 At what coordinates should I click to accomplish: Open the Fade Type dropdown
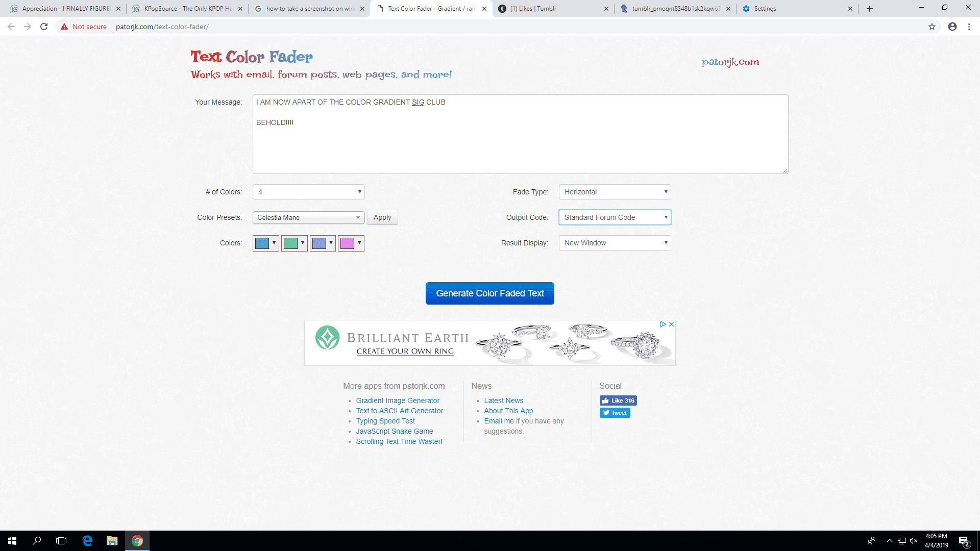point(615,192)
